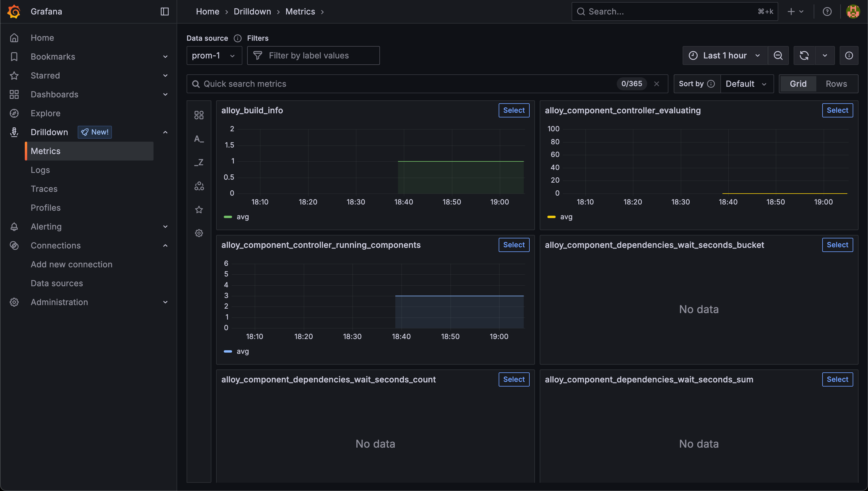
Task: Click the Sort by info icon
Action: (711, 84)
